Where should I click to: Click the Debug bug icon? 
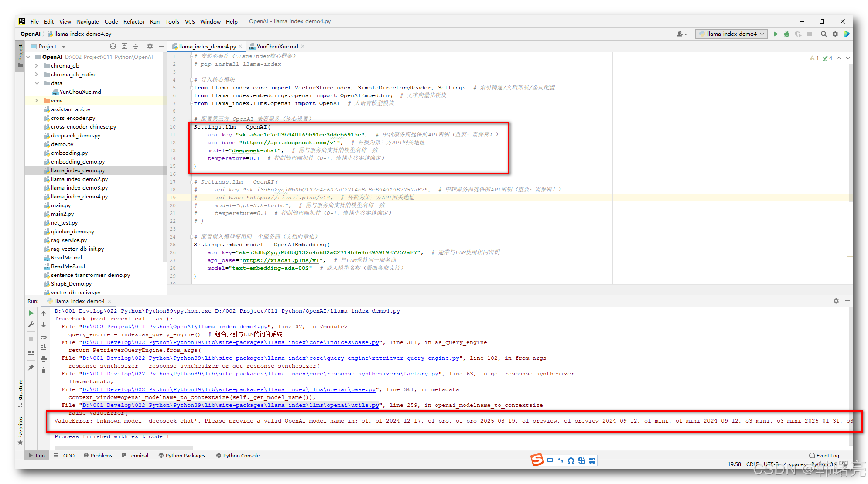pos(787,34)
